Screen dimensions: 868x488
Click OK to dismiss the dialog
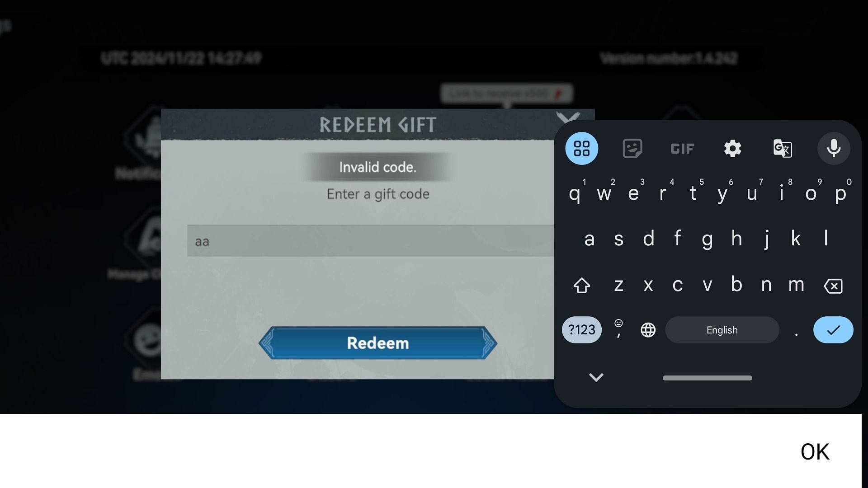pyautogui.click(x=816, y=452)
